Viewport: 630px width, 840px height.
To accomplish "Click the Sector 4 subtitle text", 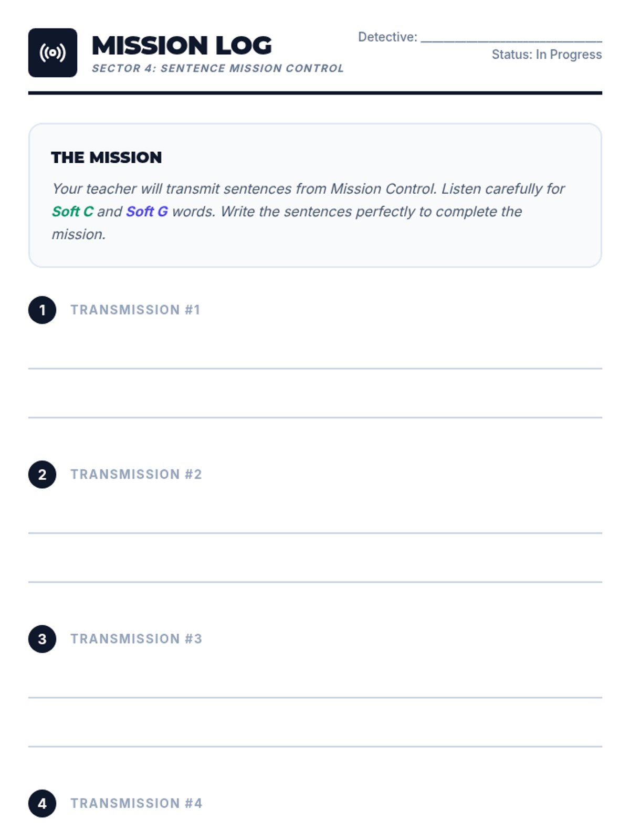I will tap(218, 68).
